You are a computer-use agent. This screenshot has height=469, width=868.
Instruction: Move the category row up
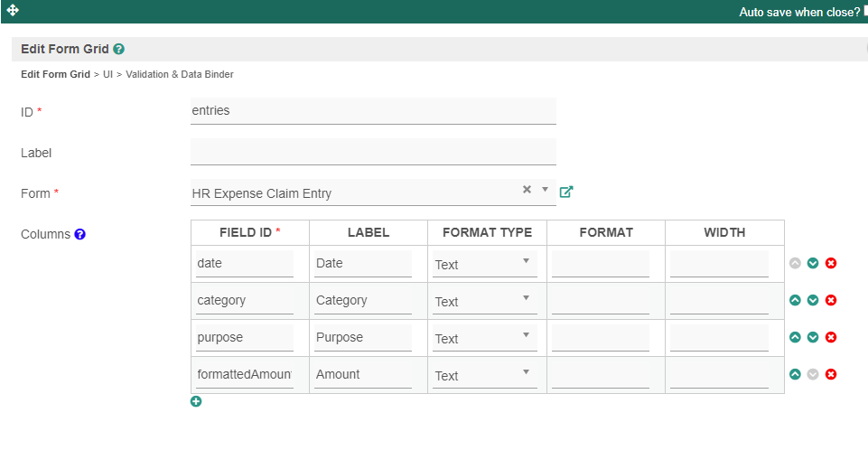[795, 300]
